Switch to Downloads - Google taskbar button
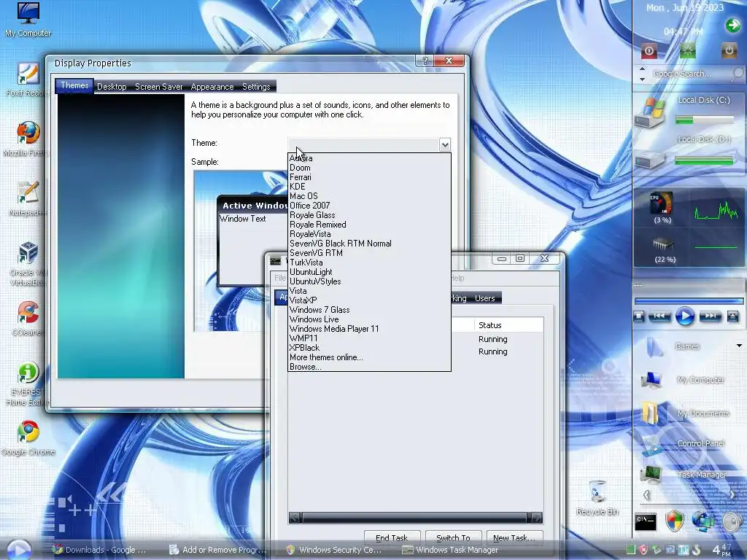 99,550
